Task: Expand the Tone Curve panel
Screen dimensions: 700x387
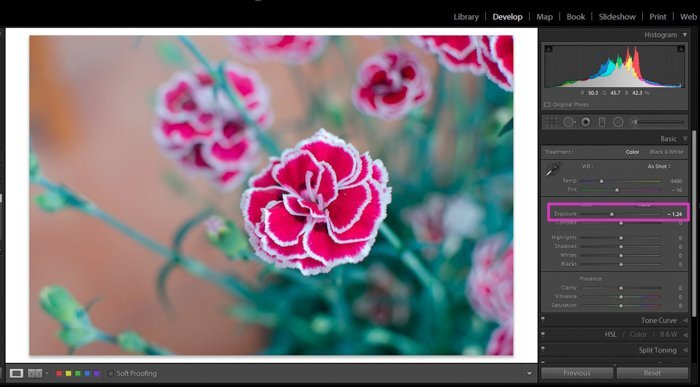Action: 659,320
